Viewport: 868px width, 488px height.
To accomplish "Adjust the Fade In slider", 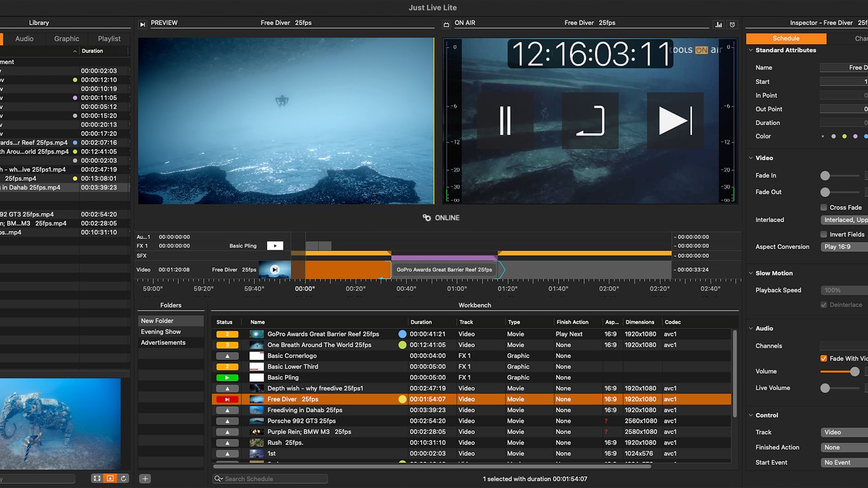I will tap(825, 176).
